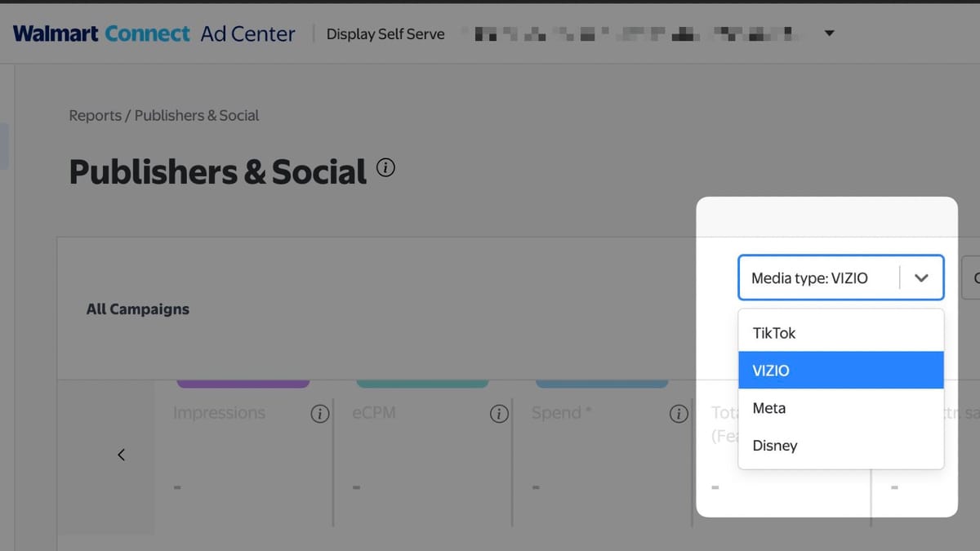Click the Spend info icon

point(678,414)
